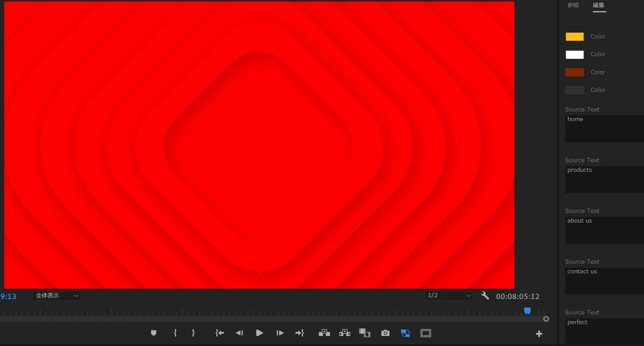Open the white Color swatch
This screenshot has height=346, width=644.
[575, 55]
